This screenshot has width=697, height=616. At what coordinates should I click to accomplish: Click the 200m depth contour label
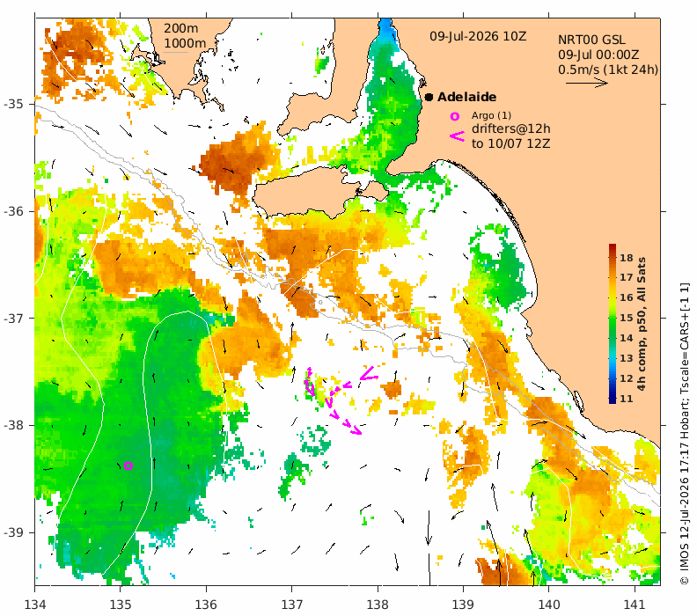pos(181,28)
